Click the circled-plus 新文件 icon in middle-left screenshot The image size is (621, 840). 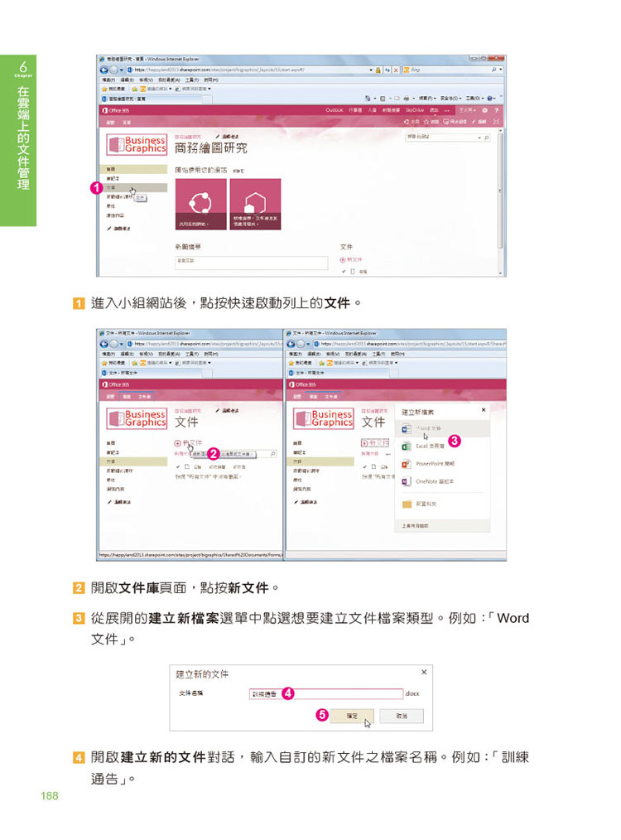(x=177, y=443)
